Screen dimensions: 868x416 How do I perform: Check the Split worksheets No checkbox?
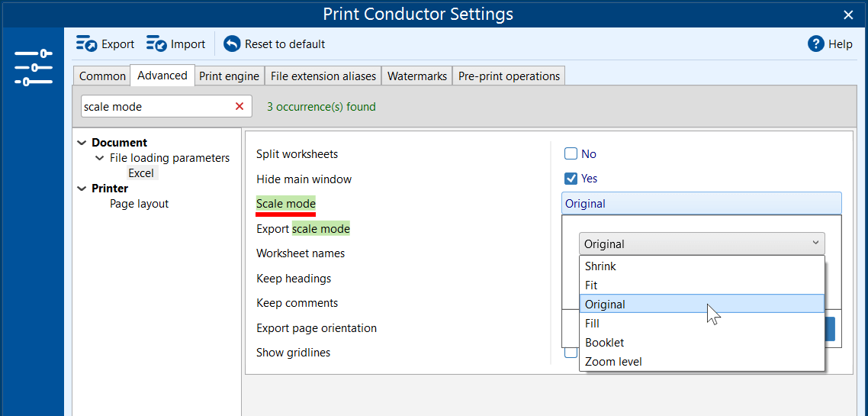(571, 154)
